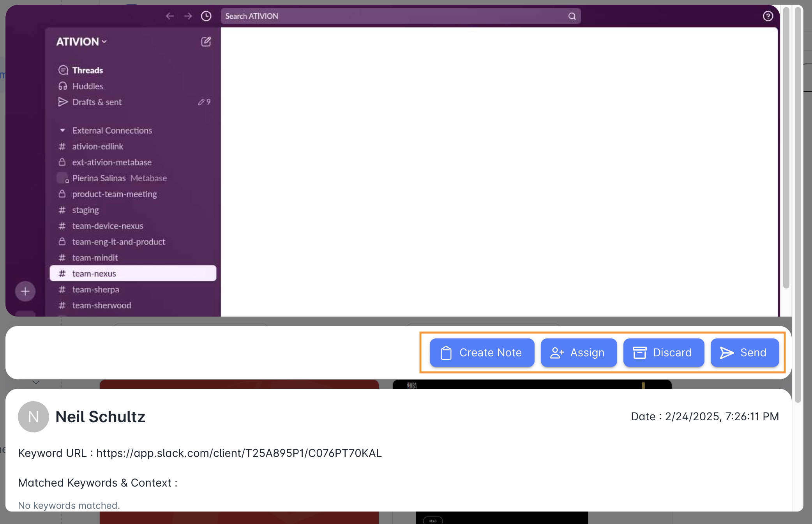Open team-device-nexus channel
Screen dimensions: 812x524
click(108, 226)
